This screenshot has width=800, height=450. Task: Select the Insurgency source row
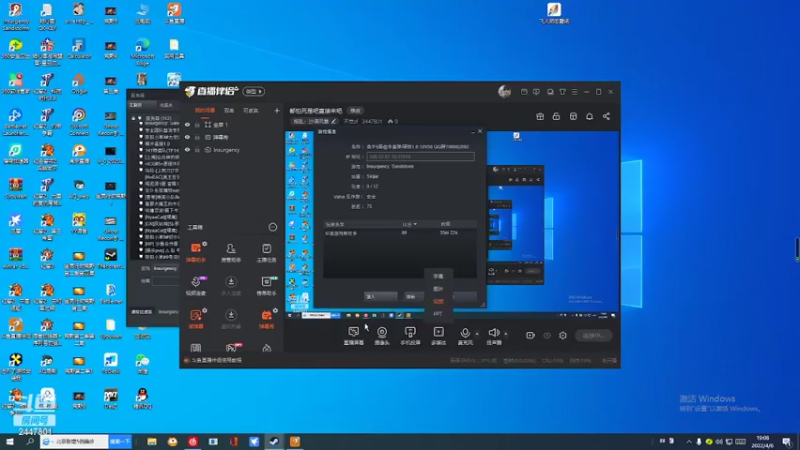click(x=232, y=150)
